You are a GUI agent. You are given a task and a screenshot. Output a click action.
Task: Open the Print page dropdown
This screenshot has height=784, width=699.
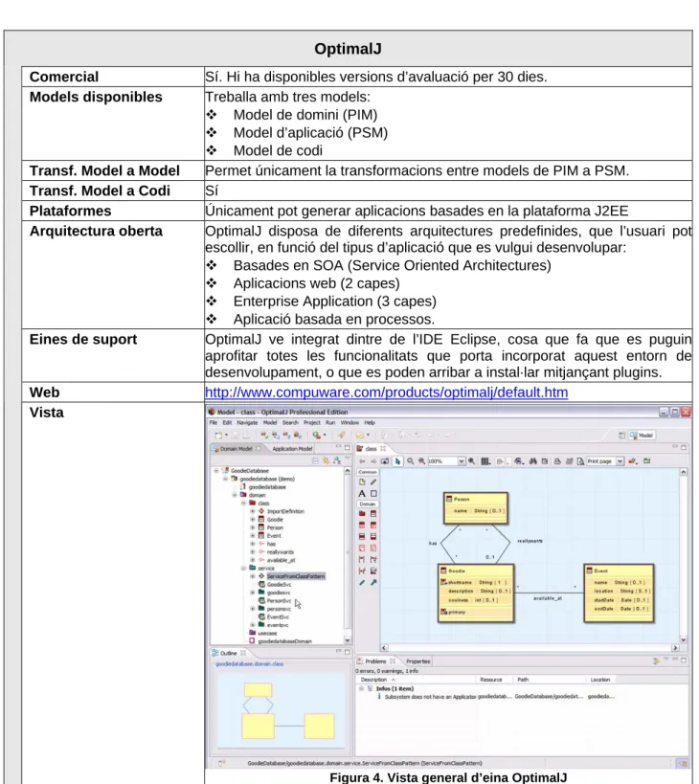click(620, 461)
